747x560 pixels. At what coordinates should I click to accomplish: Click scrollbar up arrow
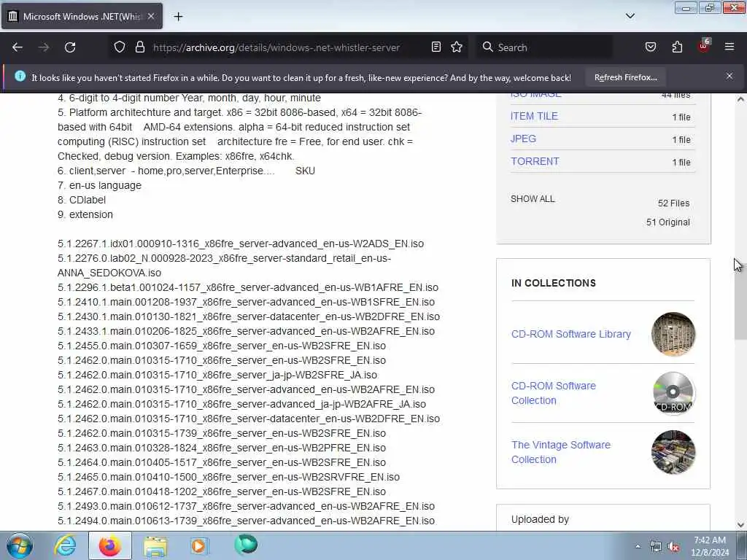click(x=740, y=99)
